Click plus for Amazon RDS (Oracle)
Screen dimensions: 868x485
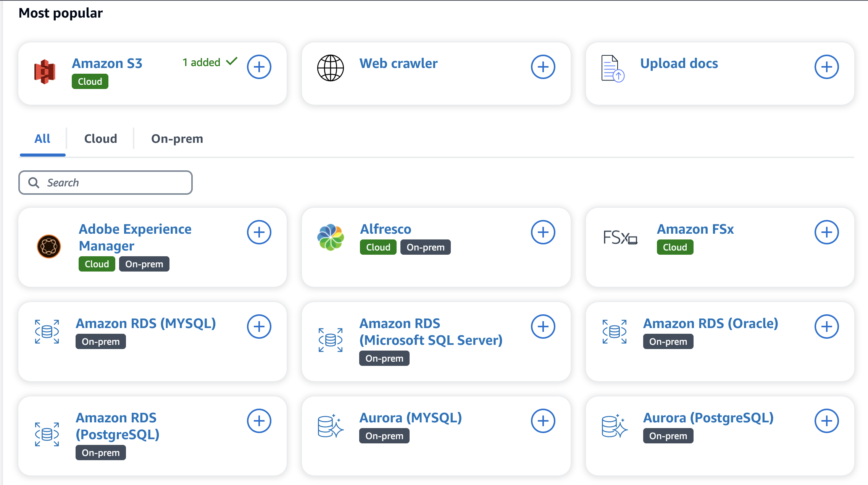point(826,327)
